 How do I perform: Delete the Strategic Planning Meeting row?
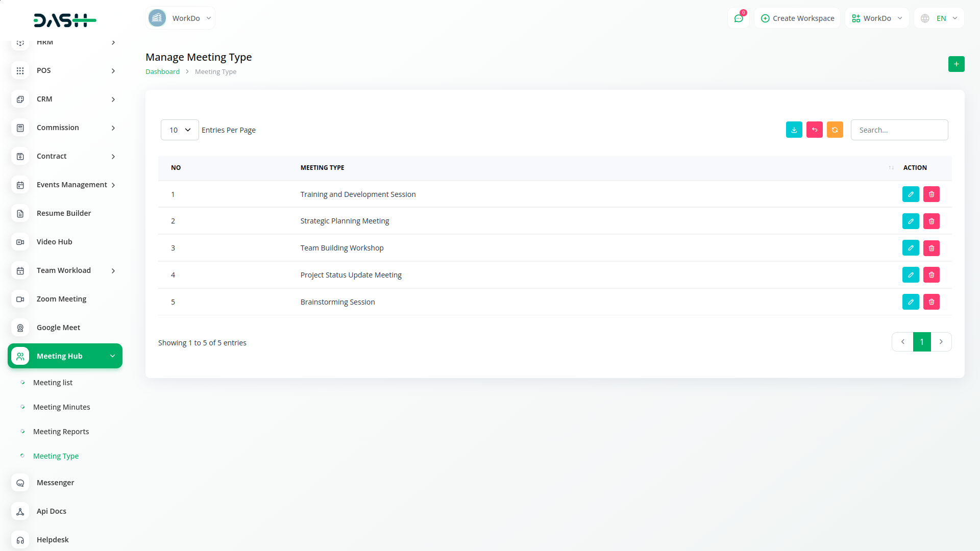tap(931, 221)
